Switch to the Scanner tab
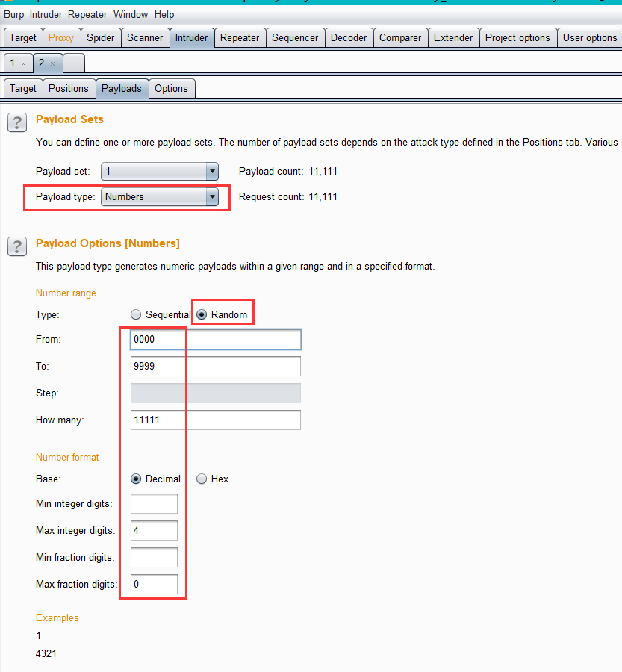622x672 pixels. (x=145, y=38)
